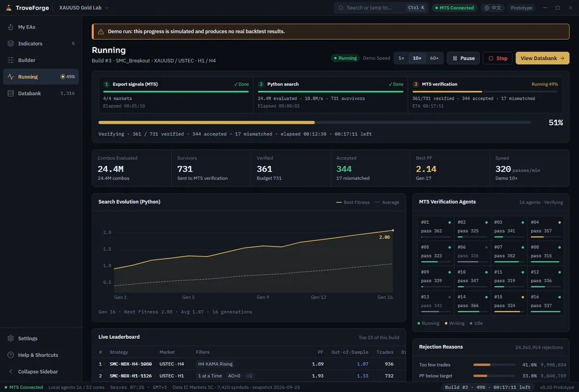This screenshot has height=392, width=579.
Task: Select verification agent #04
Action: pyautogui.click(x=546, y=228)
